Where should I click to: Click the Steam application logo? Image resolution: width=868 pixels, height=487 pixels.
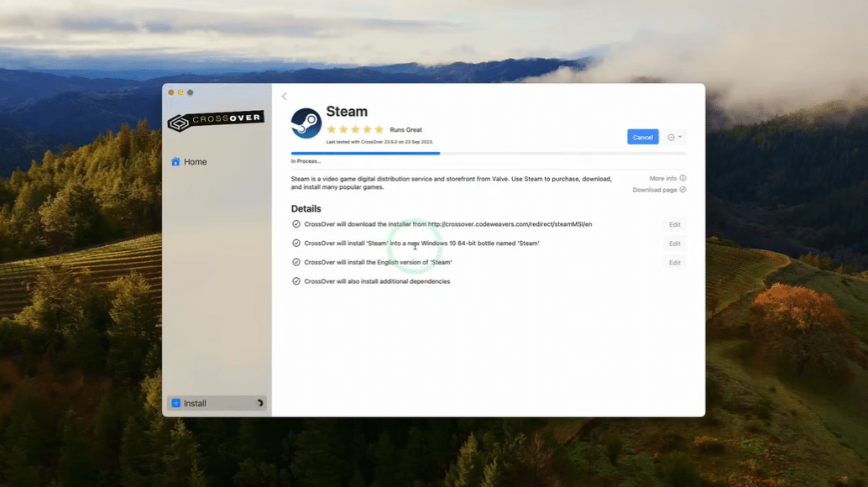click(x=306, y=123)
